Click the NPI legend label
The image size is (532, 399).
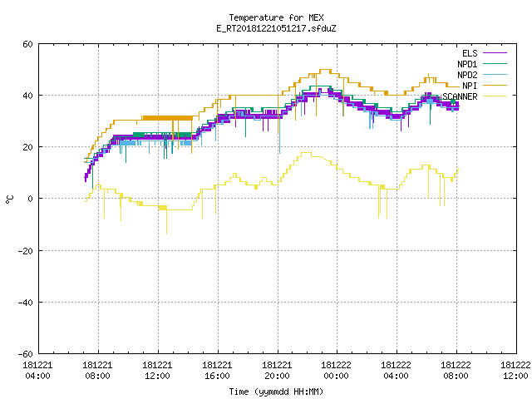470,86
